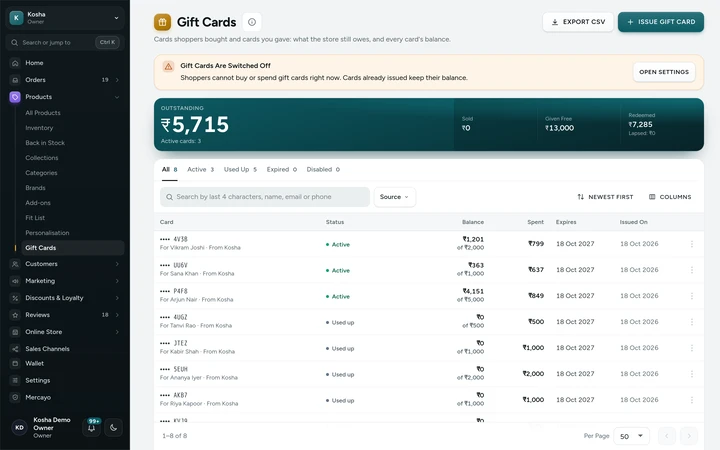Go to the next page arrow
The image size is (720, 450).
(x=689, y=436)
